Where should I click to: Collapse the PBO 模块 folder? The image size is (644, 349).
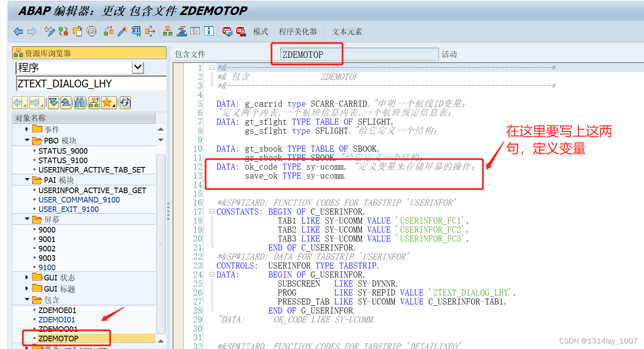[x=27, y=140]
